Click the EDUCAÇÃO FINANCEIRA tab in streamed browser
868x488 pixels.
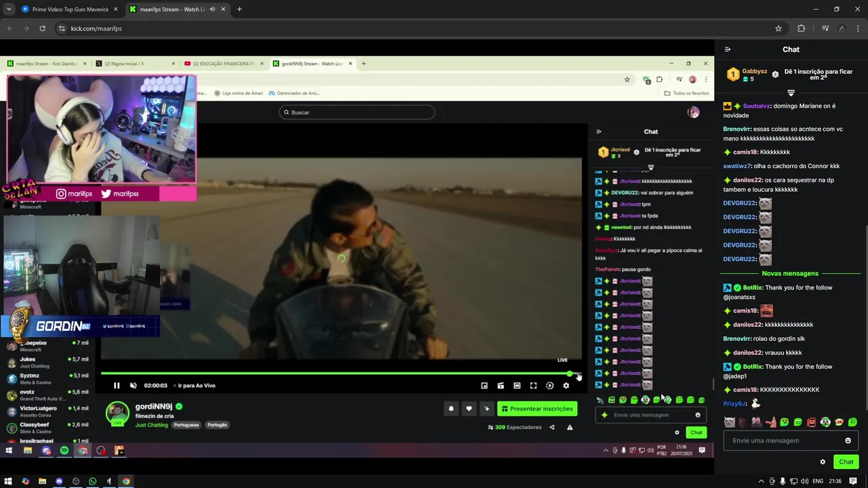tap(224, 64)
